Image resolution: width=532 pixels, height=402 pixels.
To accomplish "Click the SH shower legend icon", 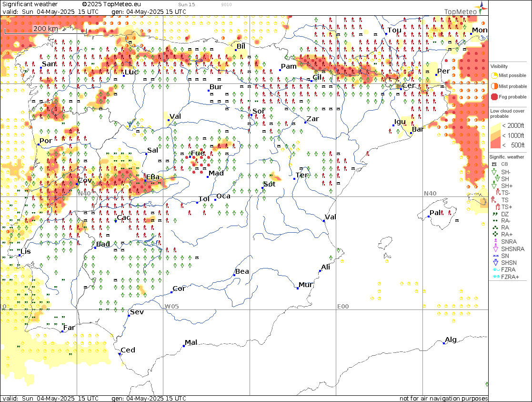I will [x=497, y=179].
